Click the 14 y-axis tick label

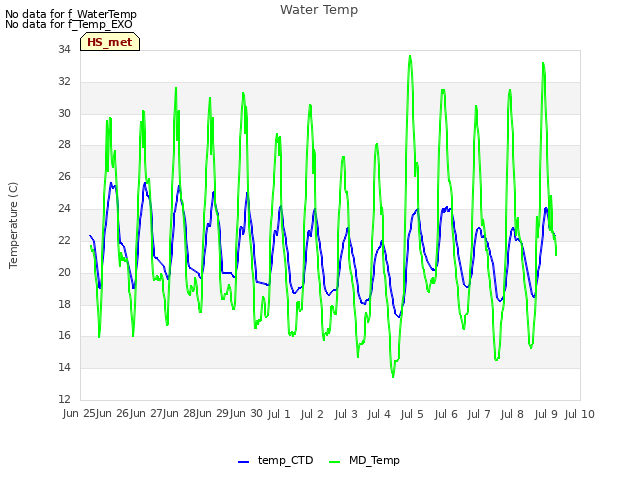pyautogui.click(x=64, y=367)
